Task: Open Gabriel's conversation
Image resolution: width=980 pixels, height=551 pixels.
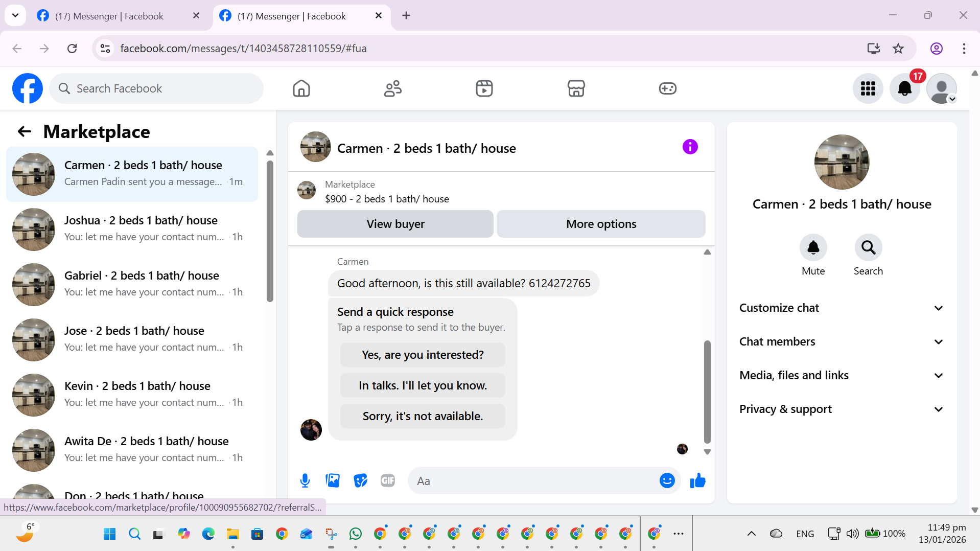Action: (x=132, y=284)
